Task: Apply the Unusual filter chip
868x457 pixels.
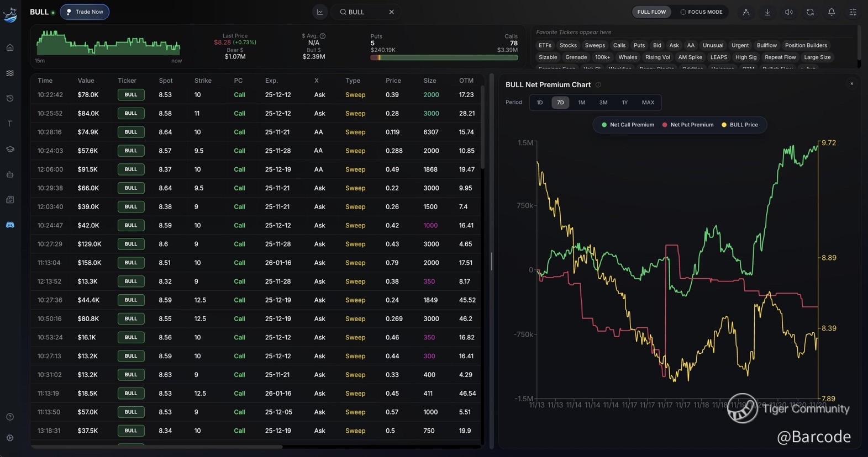Action: click(713, 45)
